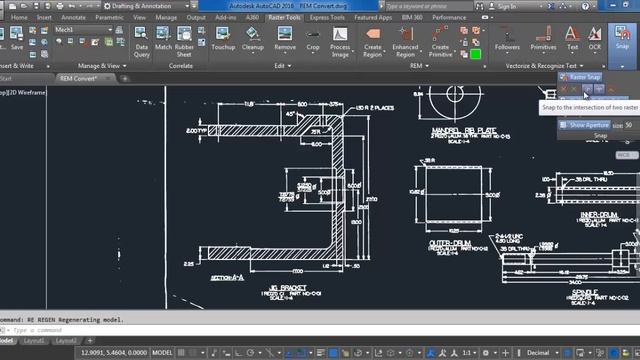Select the Rubber Sheet tool

(x=184, y=42)
